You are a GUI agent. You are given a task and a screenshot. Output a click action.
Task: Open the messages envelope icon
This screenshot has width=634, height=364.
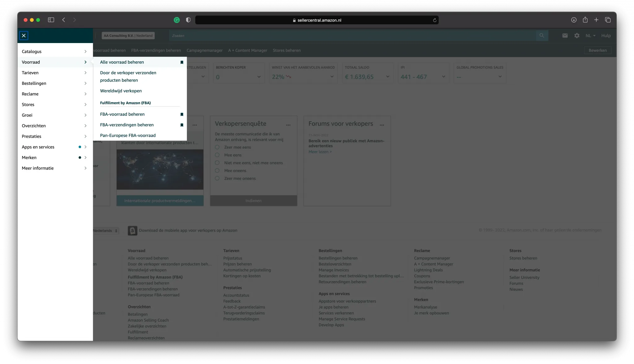pos(565,36)
